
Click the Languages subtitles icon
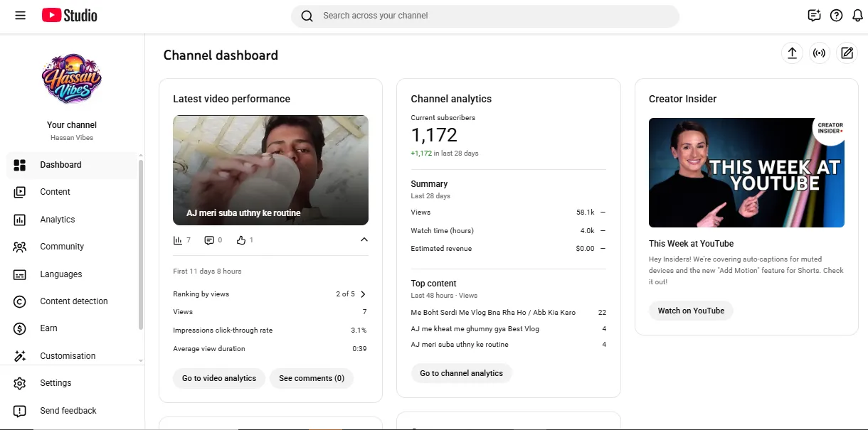[20, 274]
